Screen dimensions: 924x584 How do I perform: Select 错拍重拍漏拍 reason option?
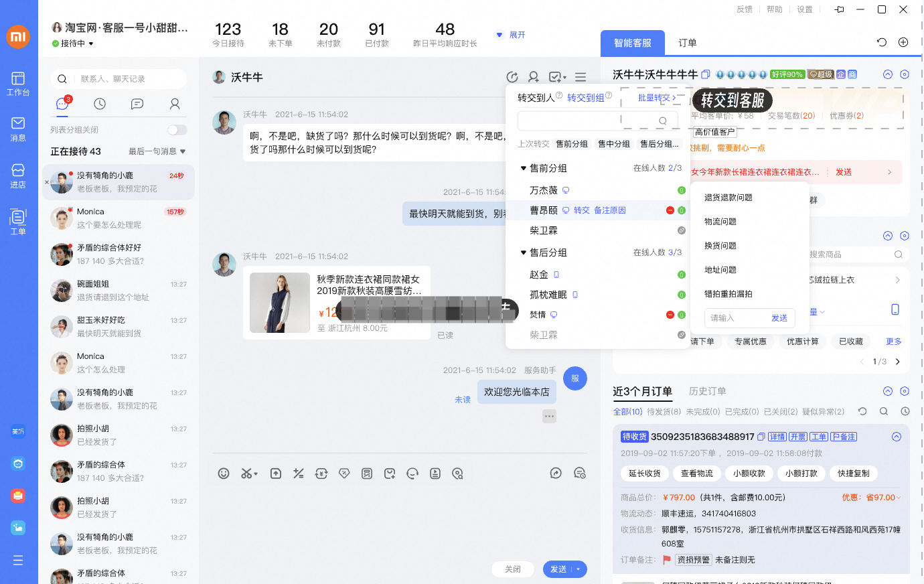click(x=728, y=294)
